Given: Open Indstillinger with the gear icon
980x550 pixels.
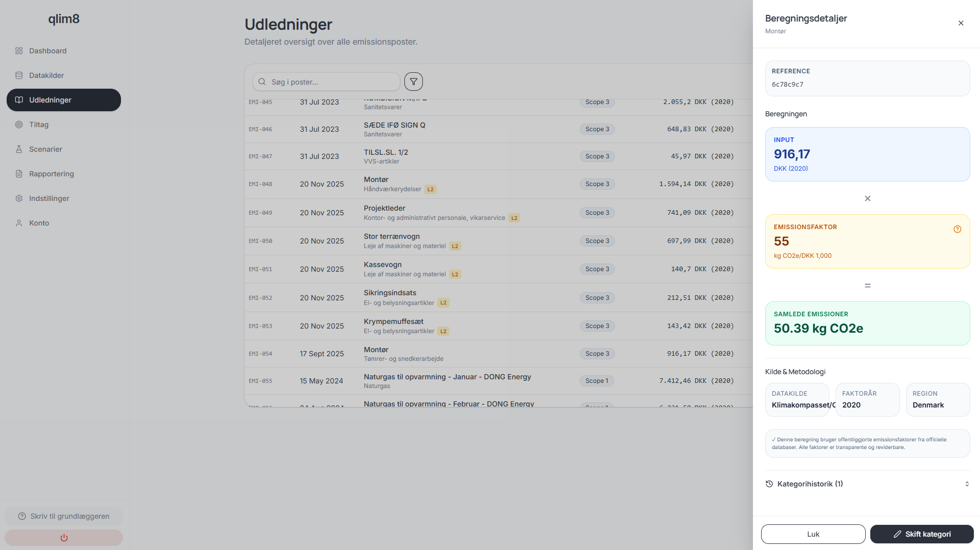Looking at the screenshot, I should (19, 198).
